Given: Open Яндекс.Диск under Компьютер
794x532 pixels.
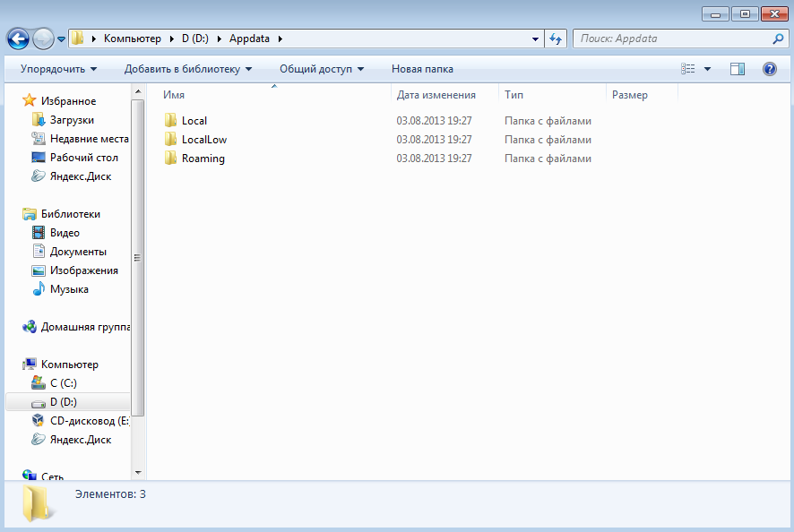Looking at the screenshot, I should tap(81, 440).
